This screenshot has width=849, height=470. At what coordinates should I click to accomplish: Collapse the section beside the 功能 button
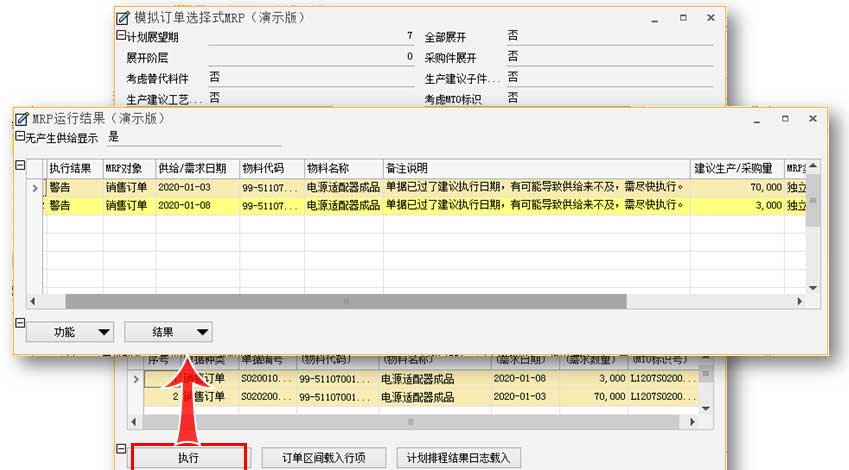(19, 322)
